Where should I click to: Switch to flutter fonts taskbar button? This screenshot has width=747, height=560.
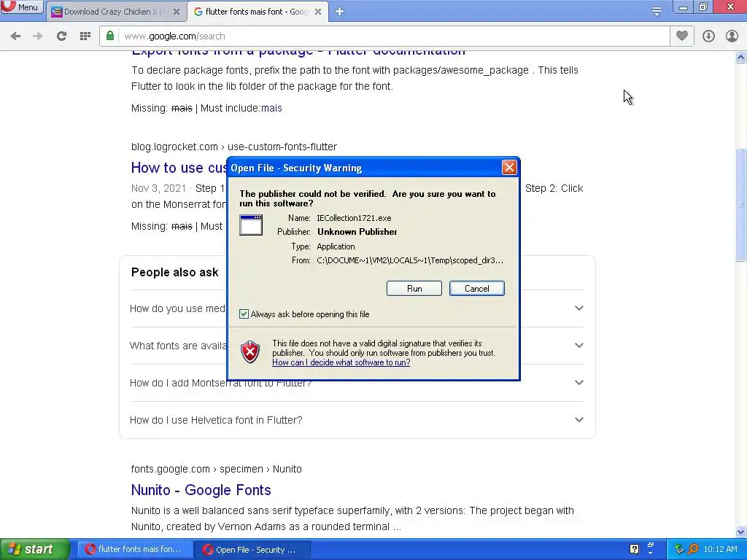point(135,549)
